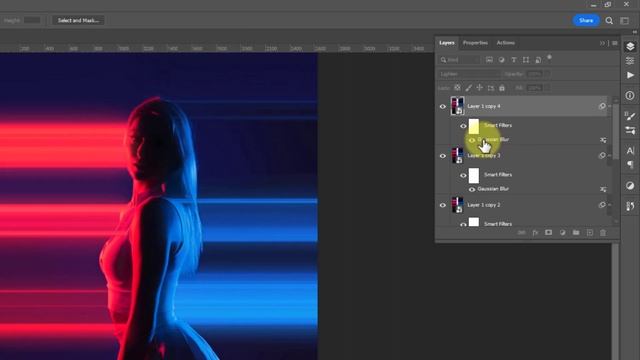Delete layer trash icon
Image resolution: width=640 pixels, height=360 pixels.
coord(603,233)
